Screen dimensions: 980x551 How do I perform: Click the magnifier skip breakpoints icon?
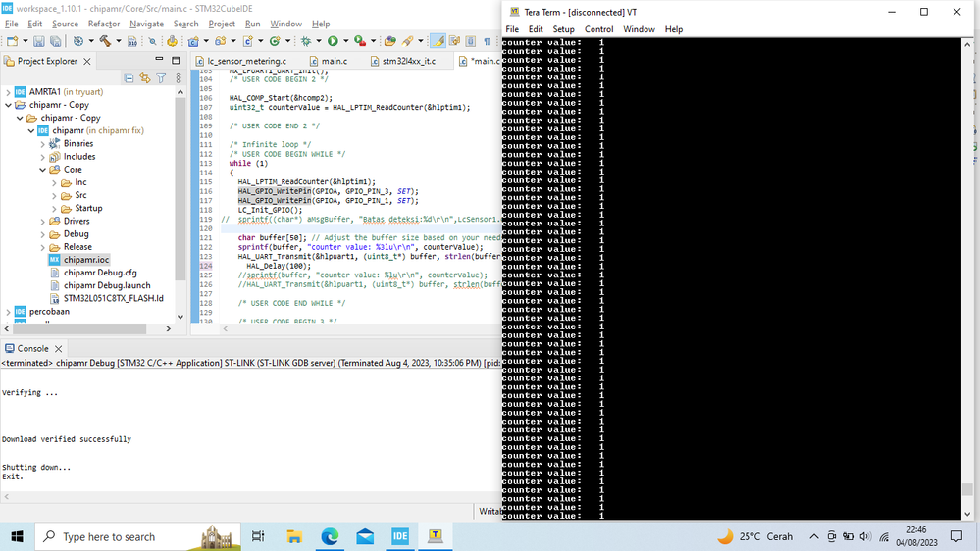(152, 41)
